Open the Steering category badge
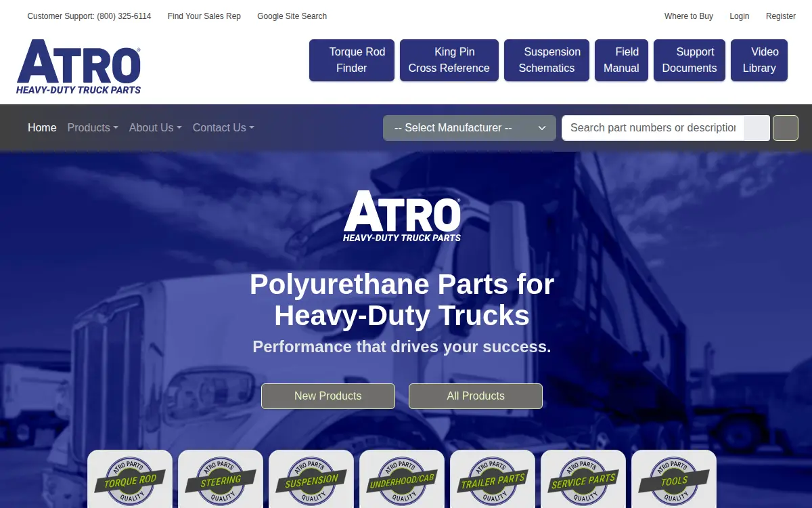 coord(221,479)
